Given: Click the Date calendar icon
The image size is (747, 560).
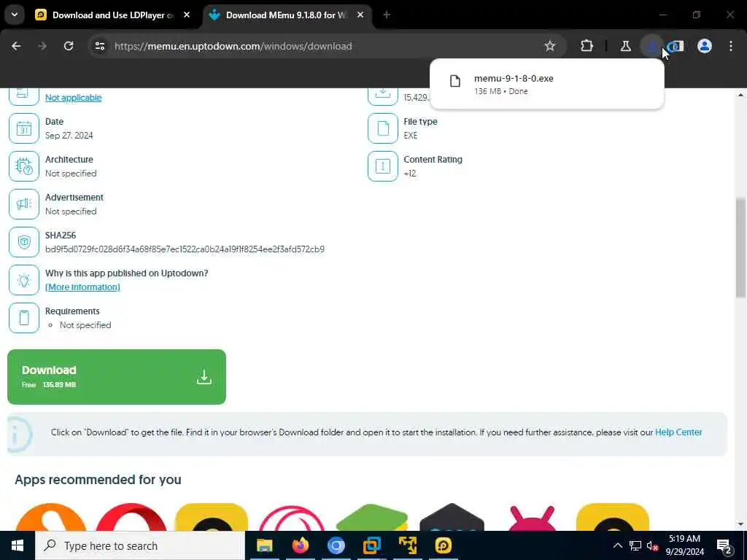Looking at the screenshot, I should pyautogui.click(x=24, y=128).
